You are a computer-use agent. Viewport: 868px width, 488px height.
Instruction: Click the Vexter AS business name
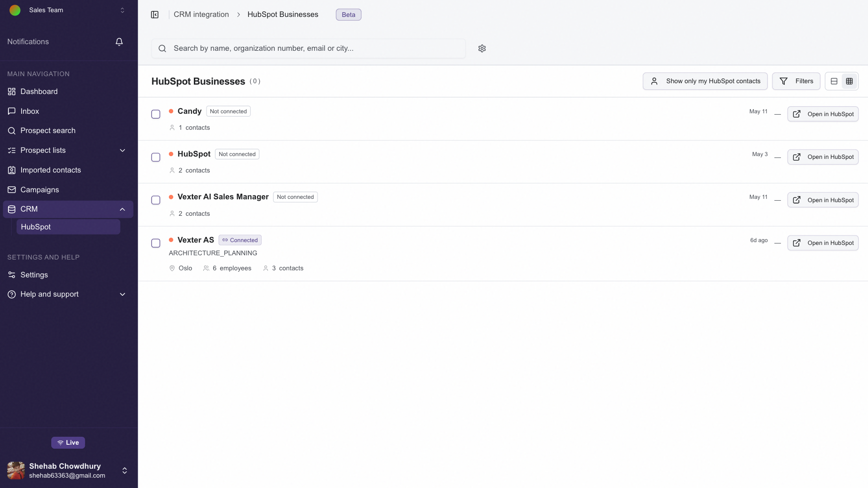click(x=196, y=240)
